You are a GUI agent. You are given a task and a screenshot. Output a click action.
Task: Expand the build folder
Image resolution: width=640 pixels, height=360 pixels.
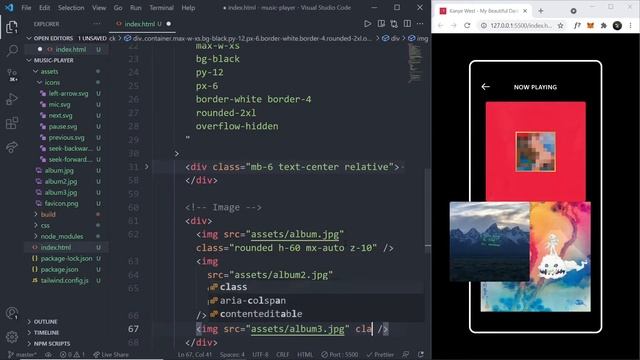[48, 214]
